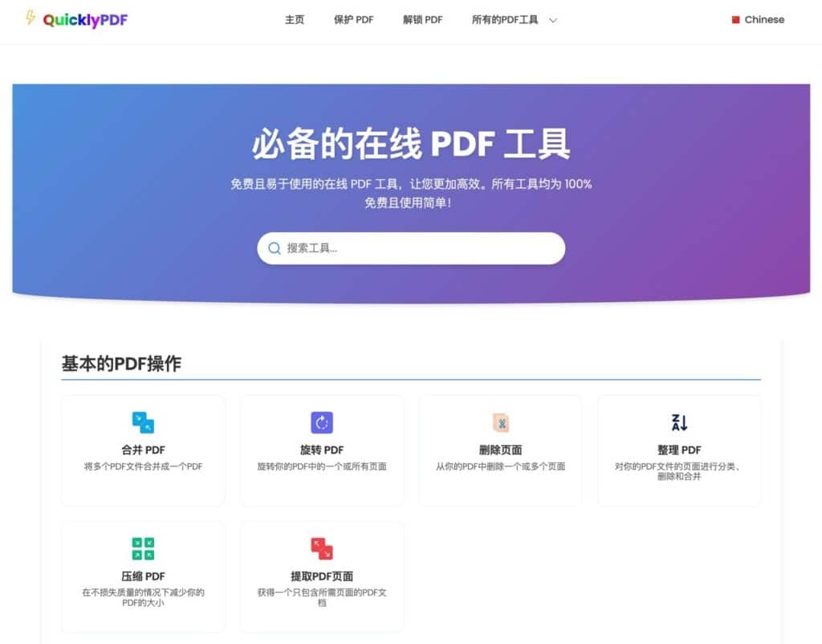Open the 合并 PDF tool card
The height and width of the screenshot is (644, 822).
pos(142,450)
